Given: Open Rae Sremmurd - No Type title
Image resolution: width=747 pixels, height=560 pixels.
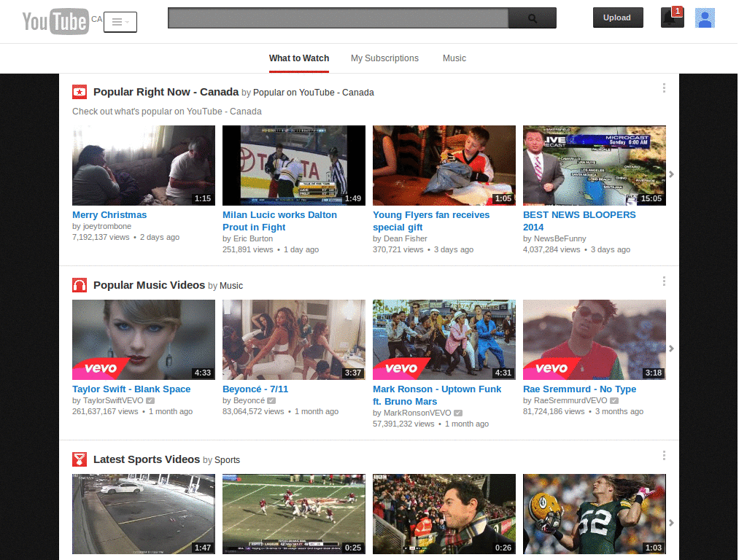Looking at the screenshot, I should tap(580, 389).
